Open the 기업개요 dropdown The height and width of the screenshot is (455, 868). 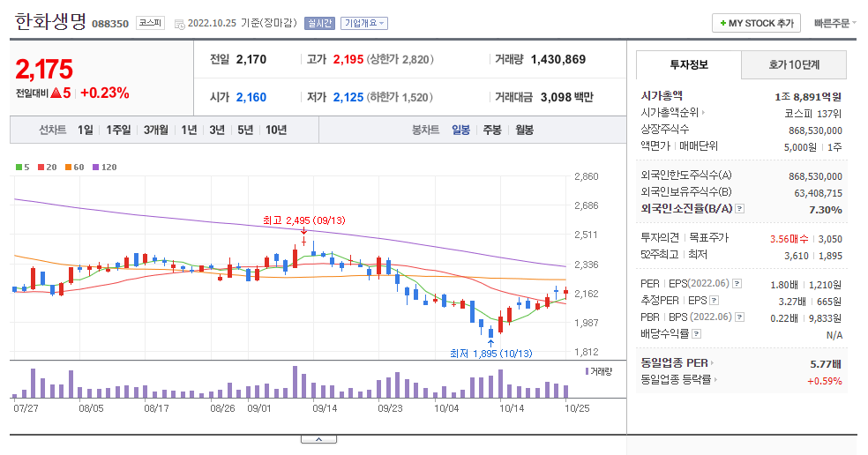click(363, 23)
